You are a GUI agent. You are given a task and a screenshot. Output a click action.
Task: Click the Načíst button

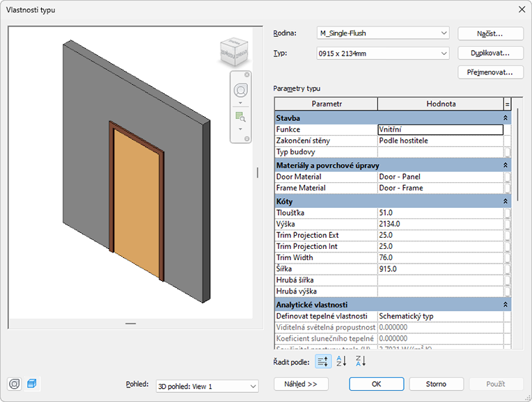tap(490, 33)
